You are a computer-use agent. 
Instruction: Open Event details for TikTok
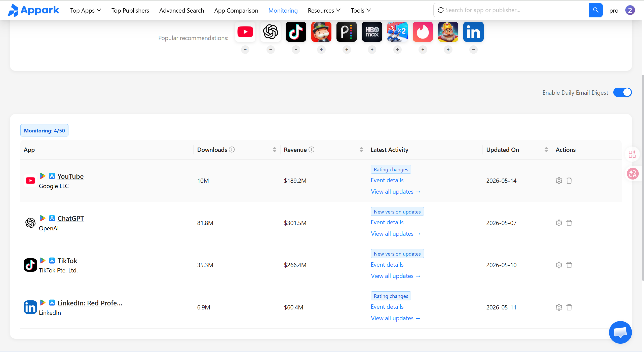click(x=387, y=265)
